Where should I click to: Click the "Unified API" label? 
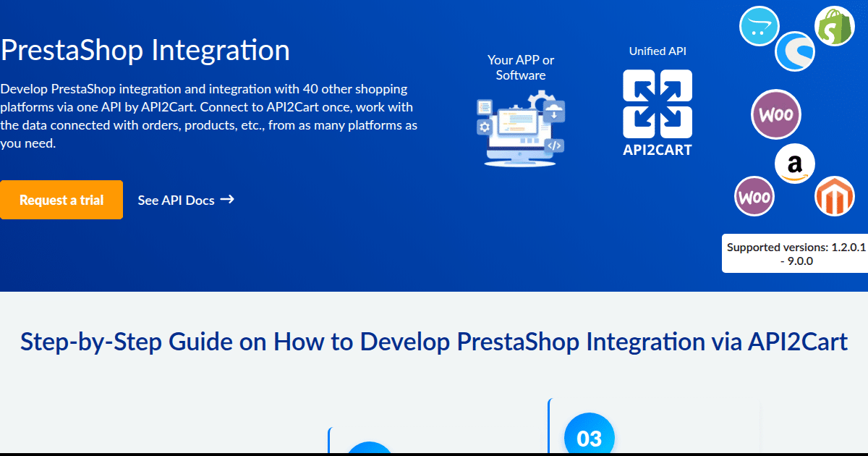[658, 51]
